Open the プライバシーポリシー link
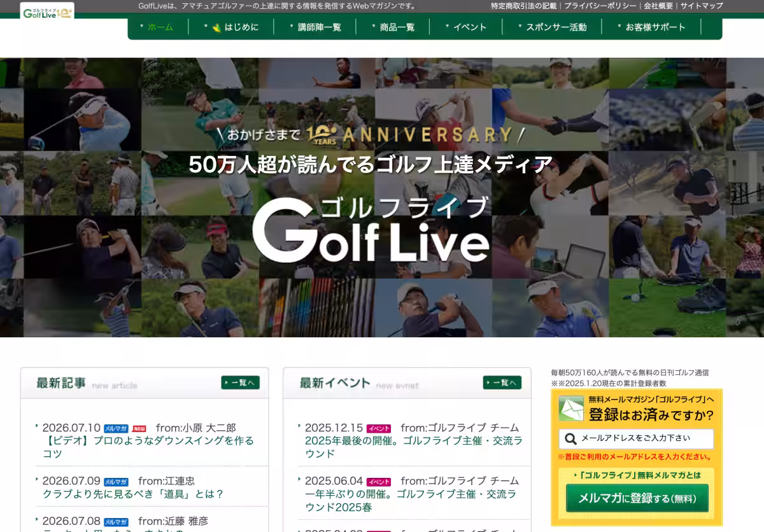This screenshot has height=532, width=764. point(600,6)
